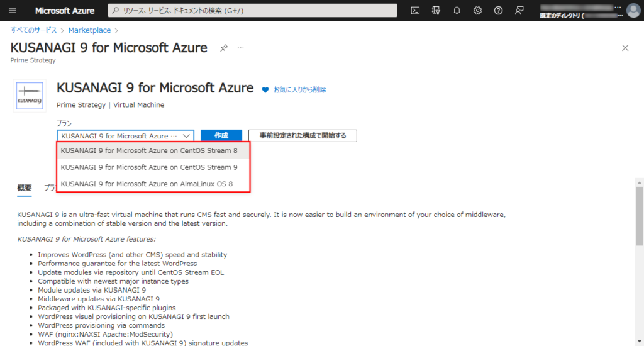Pin KUSANAGI 9 page to dashboard
The height and width of the screenshot is (346, 644).
pos(224,48)
